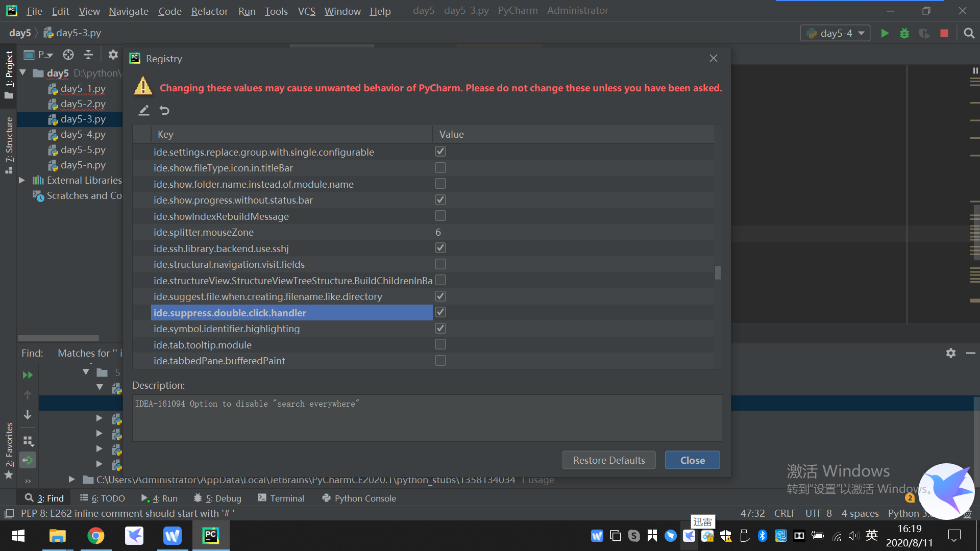Stop the running process
Screen dimensions: 980x551
(x=944, y=33)
